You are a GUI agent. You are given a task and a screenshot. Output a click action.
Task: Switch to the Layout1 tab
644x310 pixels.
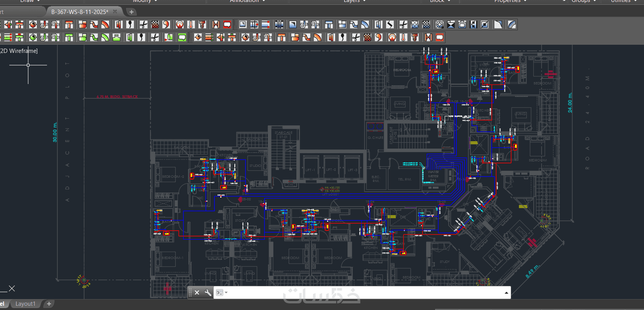25,304
